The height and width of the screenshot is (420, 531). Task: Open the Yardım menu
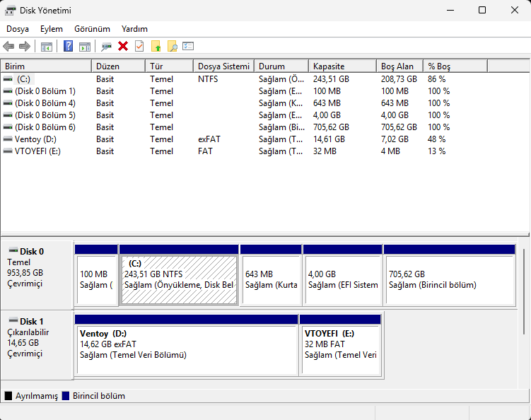point(134,29)
